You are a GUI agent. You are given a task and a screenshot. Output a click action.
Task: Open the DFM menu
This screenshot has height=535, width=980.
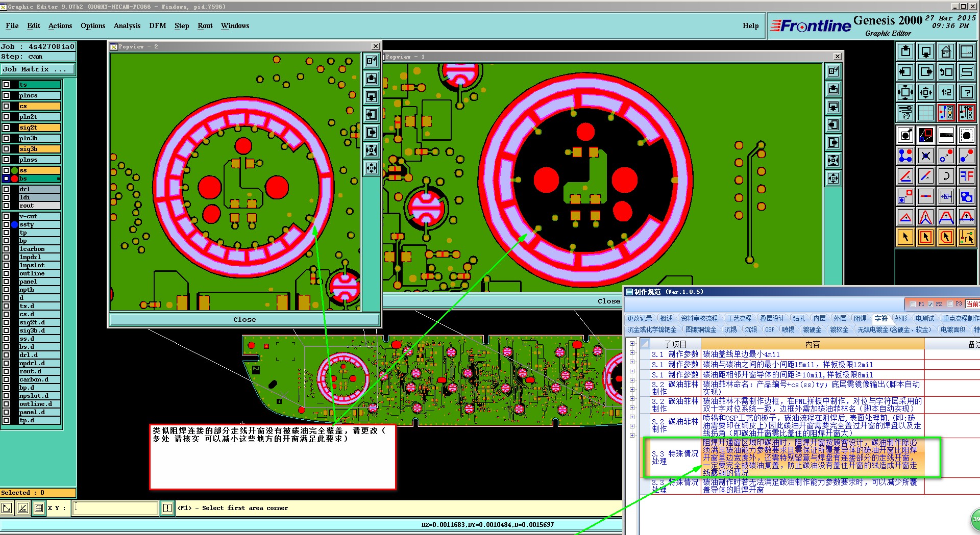157,26
